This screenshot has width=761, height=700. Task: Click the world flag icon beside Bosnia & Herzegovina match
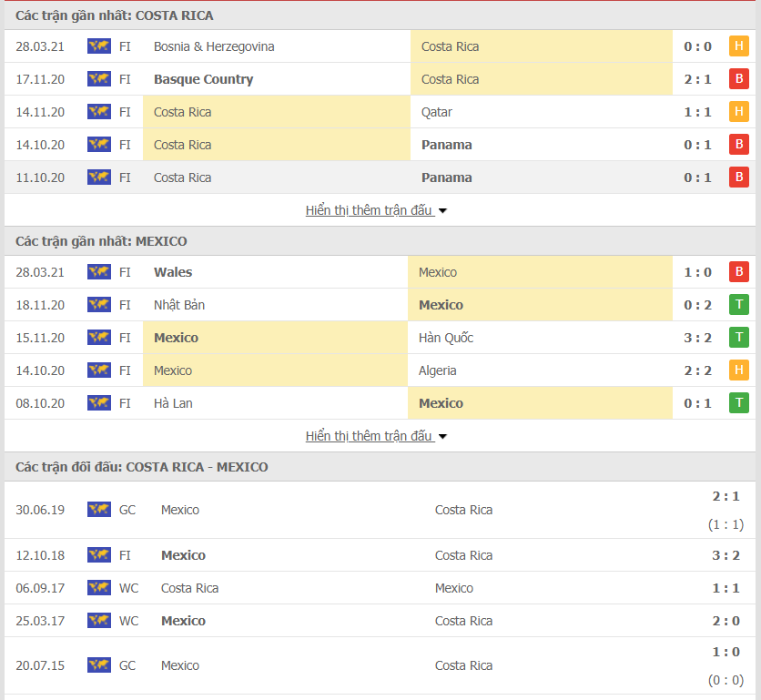(x=99, y=46)
